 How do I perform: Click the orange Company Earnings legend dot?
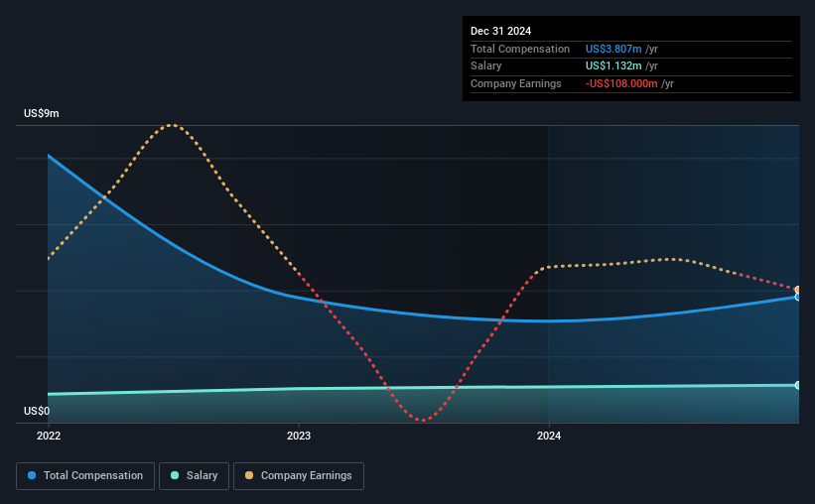pos(249,475)
